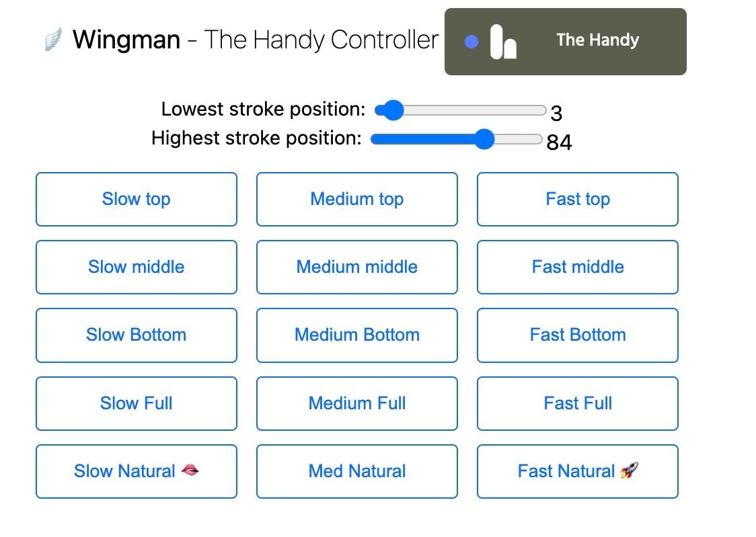
Task: Start the Fast Bottom pattern
Action: tap(578, 335)
